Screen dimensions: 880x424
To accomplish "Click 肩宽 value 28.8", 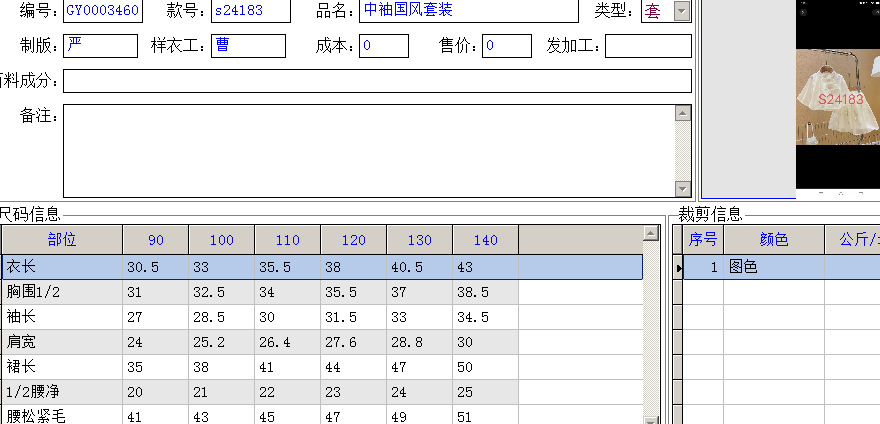I will [x=419, y=341].
